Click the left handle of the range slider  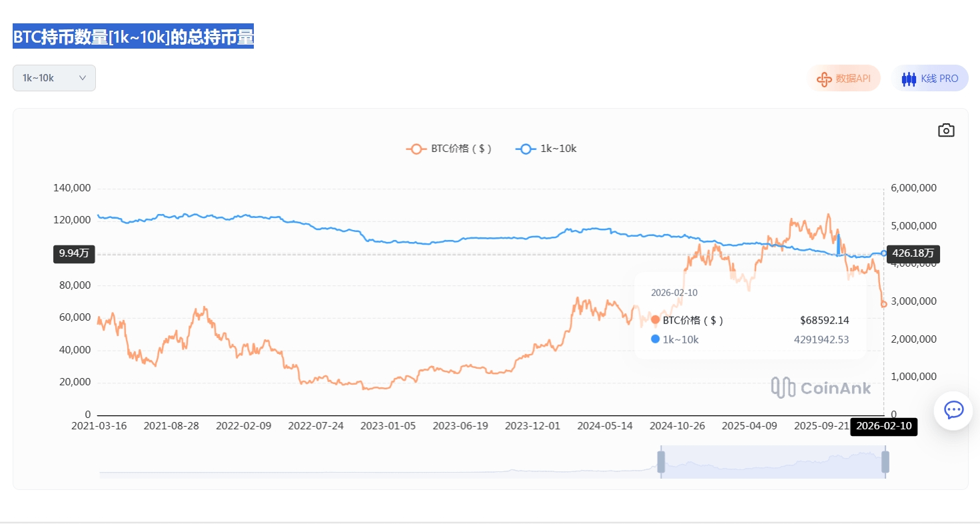[661, 461]
